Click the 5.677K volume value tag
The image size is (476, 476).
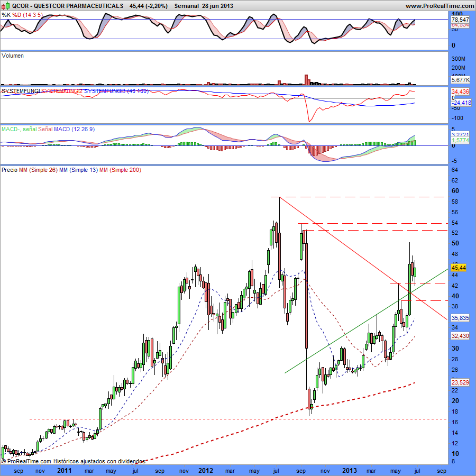(460, 80)
